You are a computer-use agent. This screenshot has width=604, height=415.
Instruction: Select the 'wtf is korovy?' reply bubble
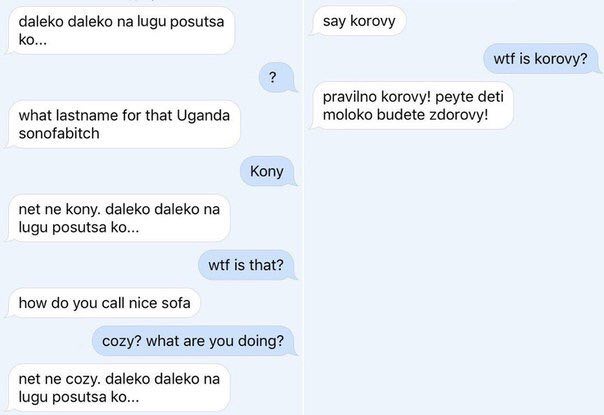[541, 59]
